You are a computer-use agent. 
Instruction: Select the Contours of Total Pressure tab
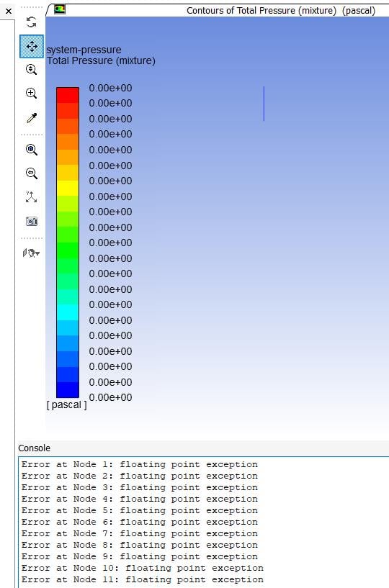tap(281, 11)
